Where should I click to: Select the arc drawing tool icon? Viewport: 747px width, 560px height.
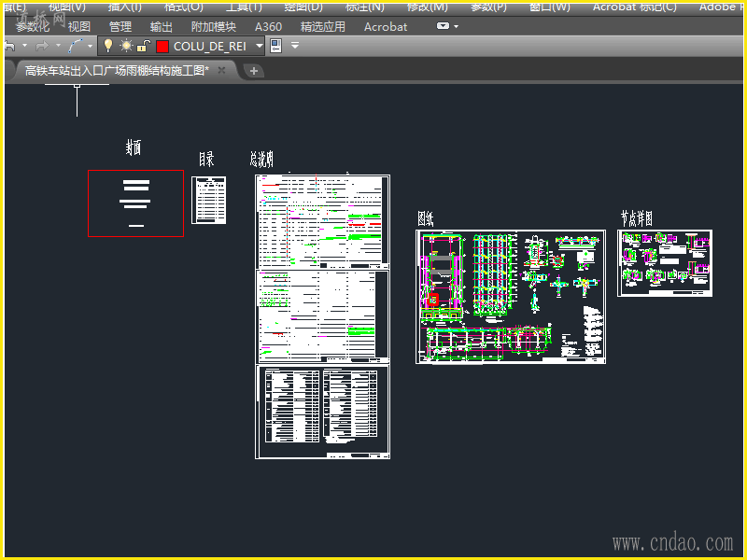point(75,46)
